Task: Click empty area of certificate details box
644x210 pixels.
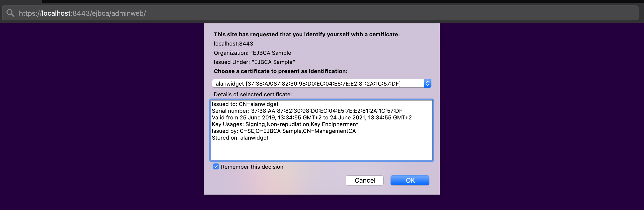Action: [322, 150]
